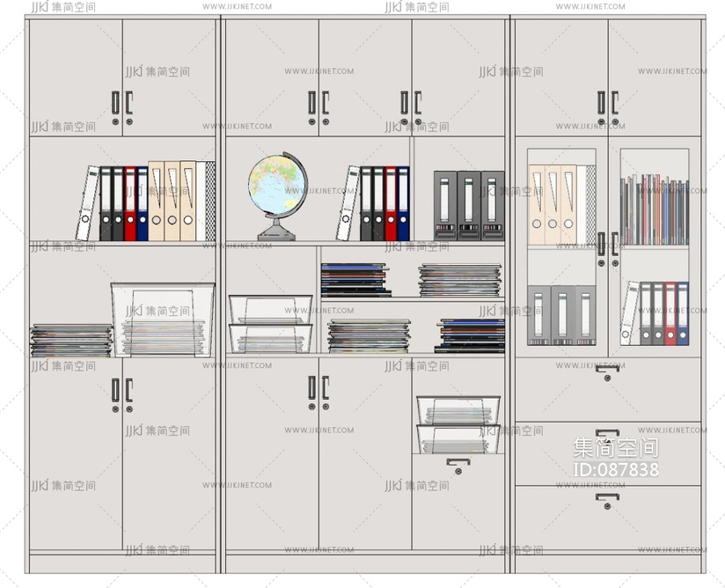
Task: Select the stacked clear trays below the globe
Action: click(x=270, y=323)
